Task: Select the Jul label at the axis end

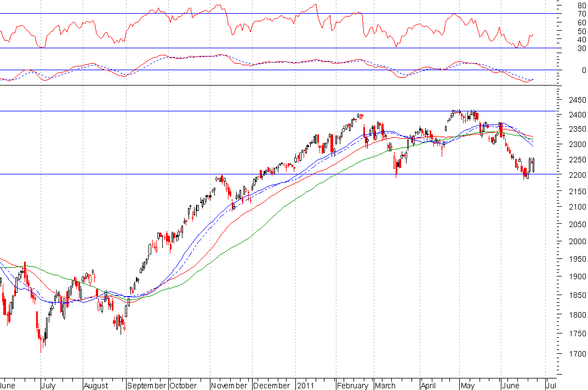Action: click(x=551, y=386)
